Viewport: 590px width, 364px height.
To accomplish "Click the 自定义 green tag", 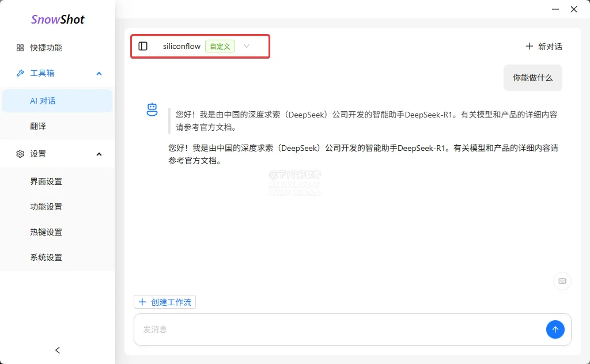I will [x=220, y=46].
